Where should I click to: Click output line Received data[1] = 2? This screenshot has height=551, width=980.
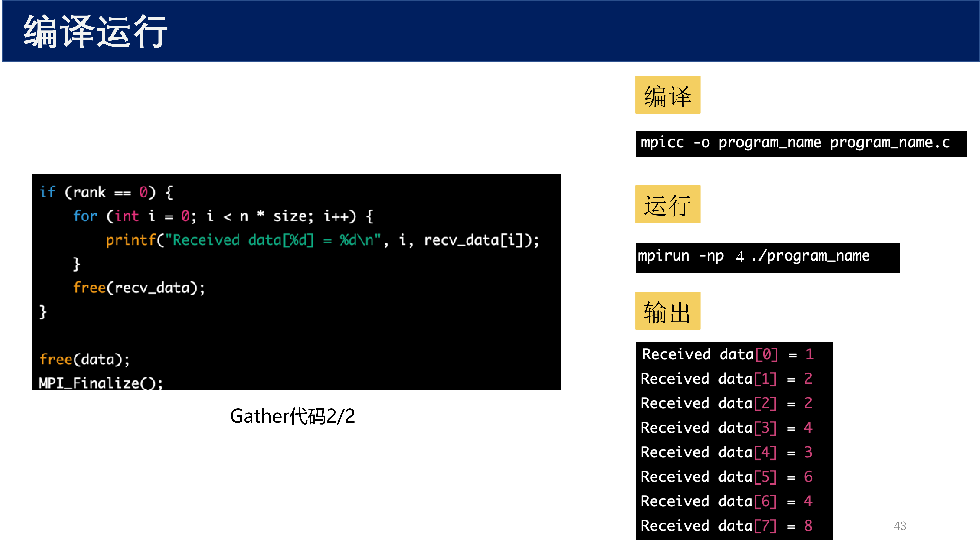[x=727, y=379]
